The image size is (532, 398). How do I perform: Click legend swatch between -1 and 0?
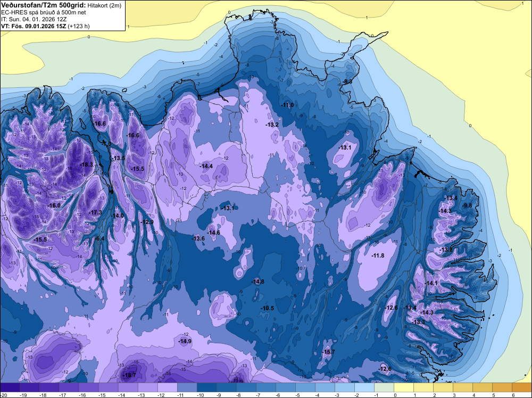pyautogui.click(x=384, y=387)
